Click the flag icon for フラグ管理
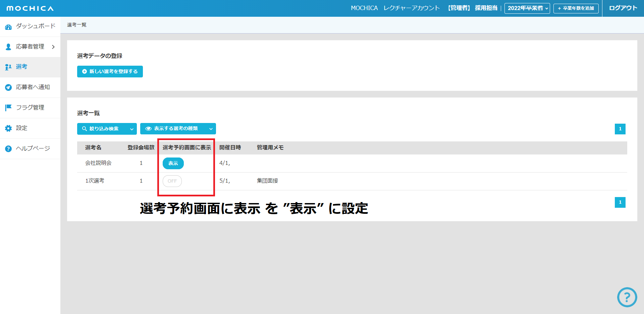644x314 pixels. click(8, 108)
